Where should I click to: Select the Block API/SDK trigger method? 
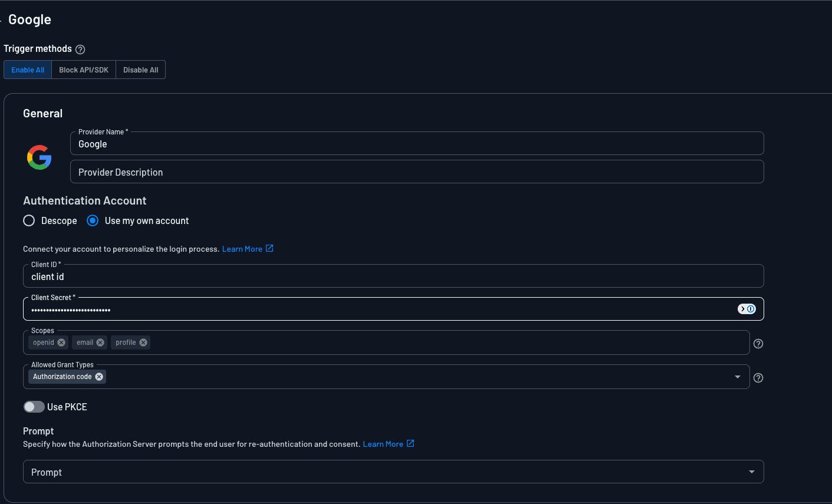tap(84, 70)
